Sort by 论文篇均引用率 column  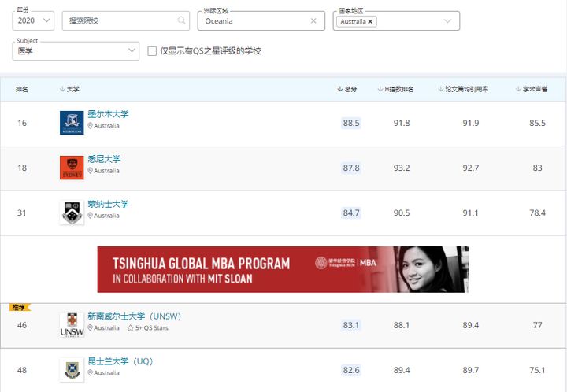pos(463,89)
